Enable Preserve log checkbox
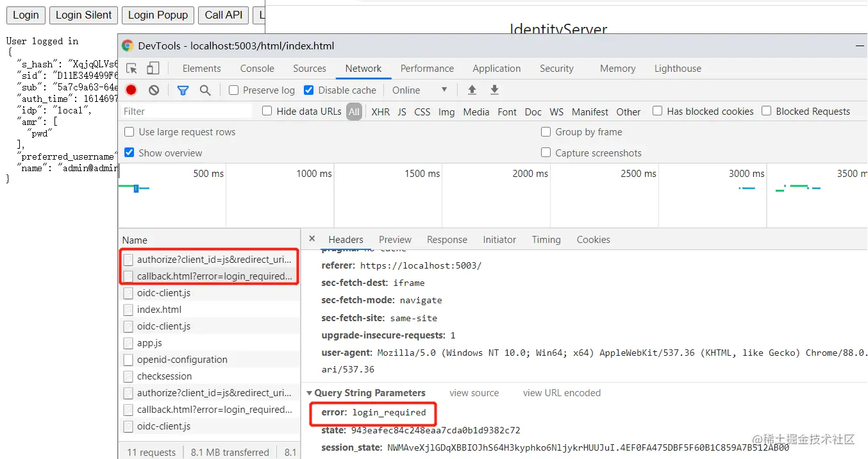The height and width of the screenshot is (459, 868). [x=234, y=90]
